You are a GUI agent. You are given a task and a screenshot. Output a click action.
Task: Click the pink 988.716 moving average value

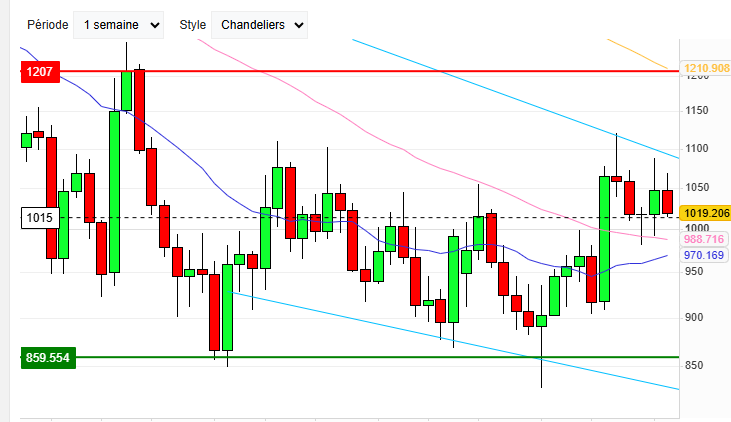(x=703, y=239)
